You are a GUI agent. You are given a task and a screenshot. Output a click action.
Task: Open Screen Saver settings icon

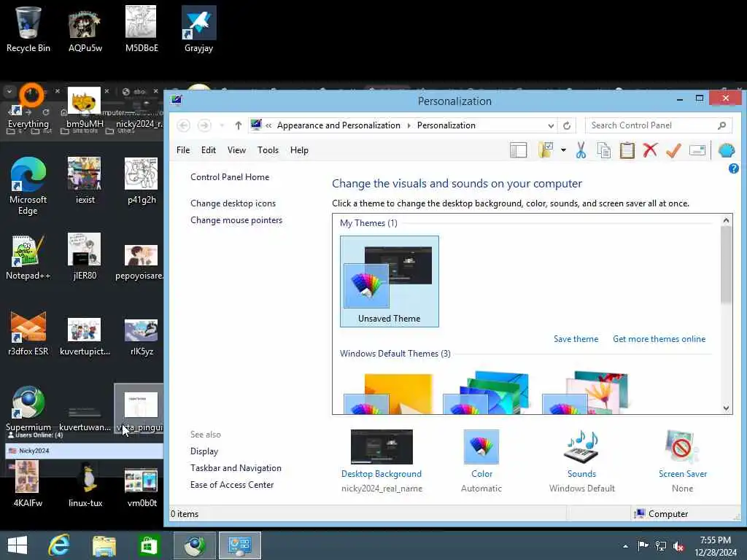[682, 447]
